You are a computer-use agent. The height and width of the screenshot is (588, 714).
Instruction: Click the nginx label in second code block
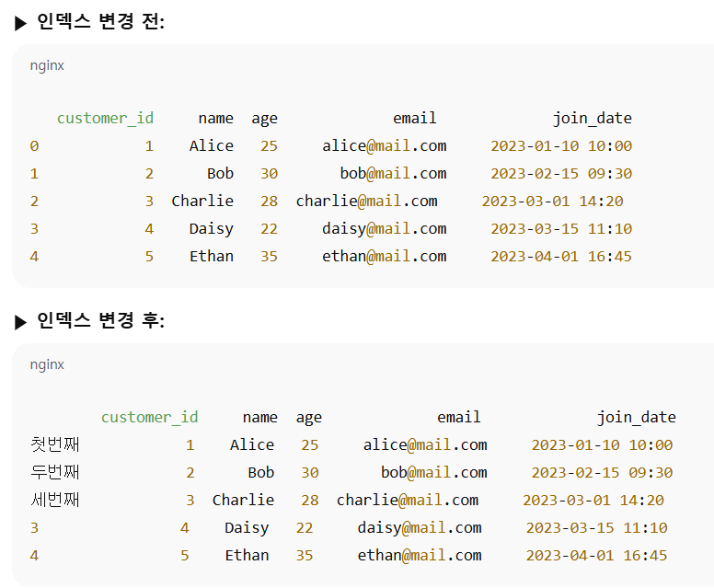coord(47,364)
